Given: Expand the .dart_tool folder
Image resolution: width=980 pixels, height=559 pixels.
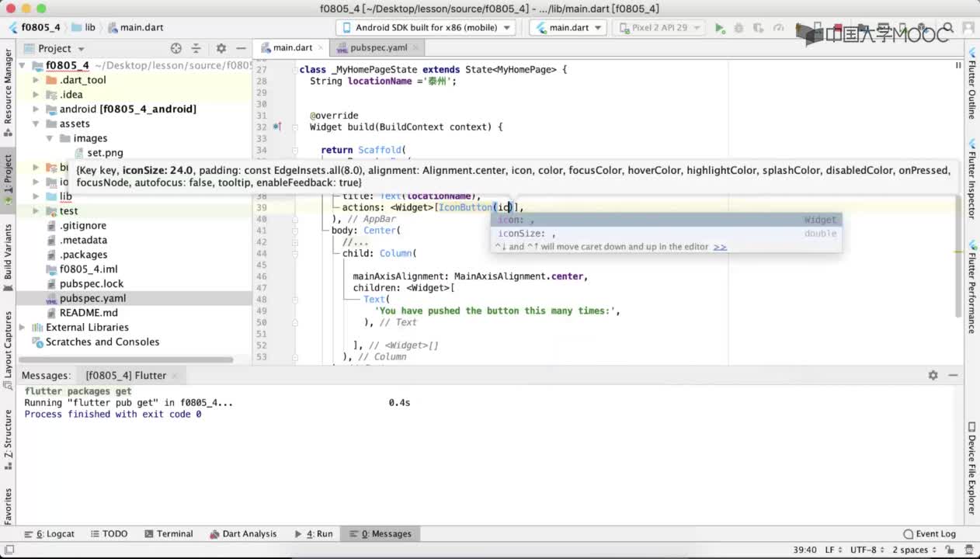Looking at the screenshot, I should click(x=36, y=80).
